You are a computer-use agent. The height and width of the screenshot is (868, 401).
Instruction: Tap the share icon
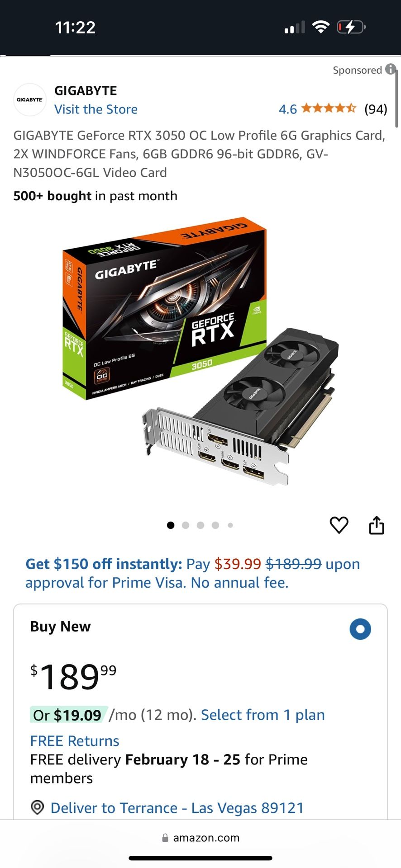(x=377, y=525)
